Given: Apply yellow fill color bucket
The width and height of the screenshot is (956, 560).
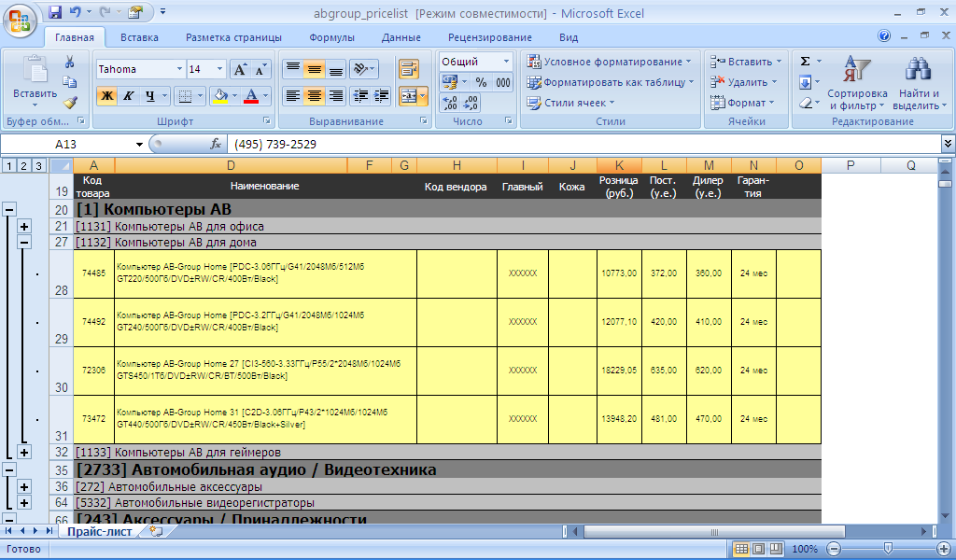Looking at the screenshot, I should [x=220, y=96].
